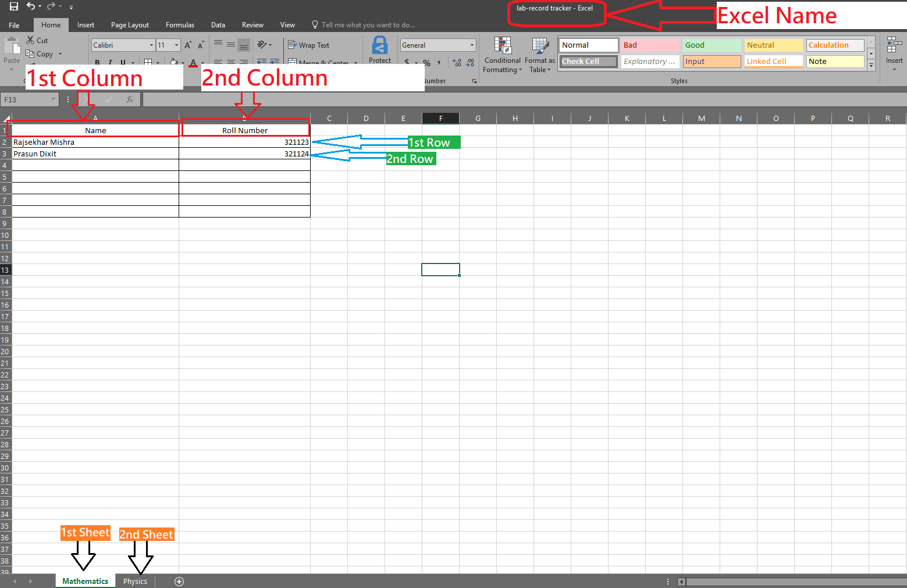The image size is (907, 588).
Task: Switch to the Formulas ribbon tab
Action: pyautogui.click(x=180, y=25)
